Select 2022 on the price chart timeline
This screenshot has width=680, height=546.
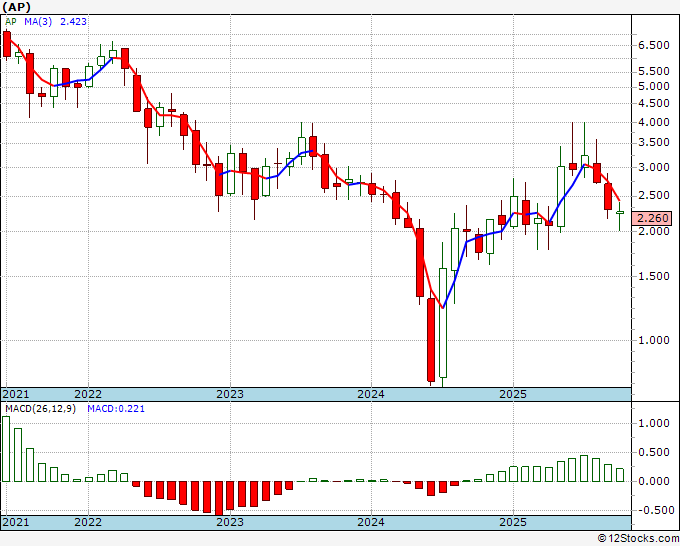tap(88, 394)
